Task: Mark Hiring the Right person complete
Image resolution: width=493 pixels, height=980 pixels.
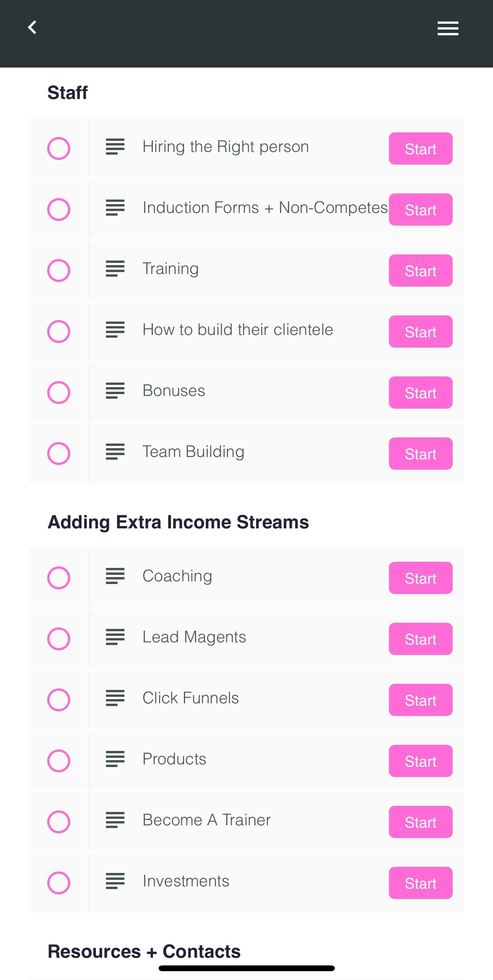Action: pos(59,148)
